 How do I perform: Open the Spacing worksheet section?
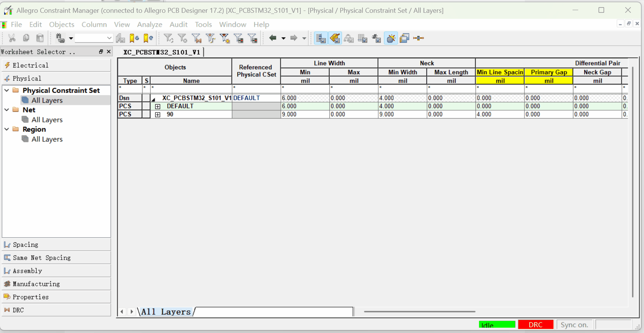coord(56,245)
